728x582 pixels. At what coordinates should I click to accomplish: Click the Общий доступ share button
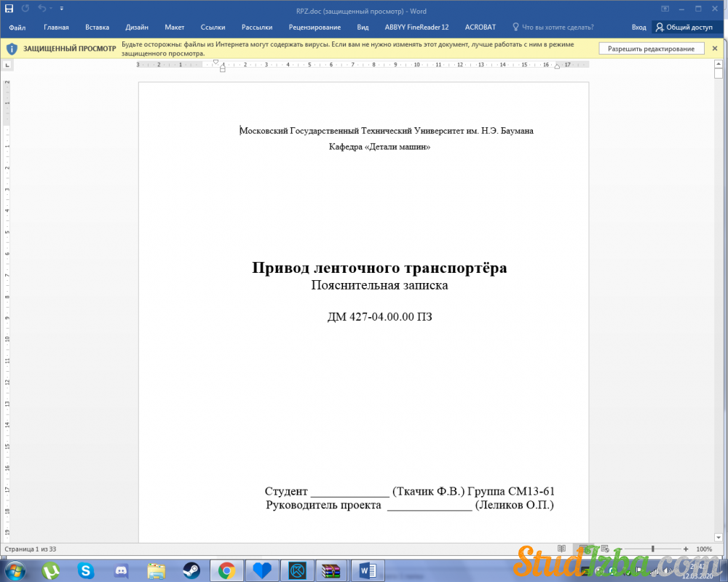click(684, 28)
